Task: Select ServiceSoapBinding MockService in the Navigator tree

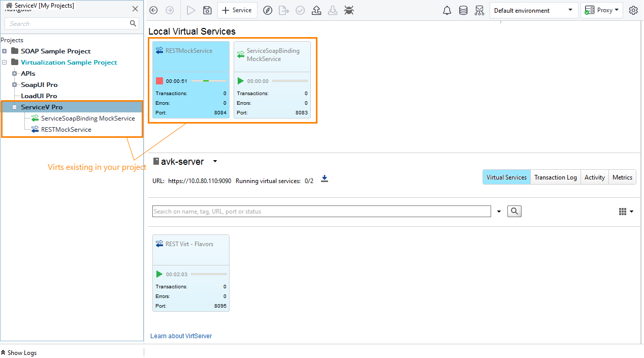Action: tap(88, 118)
